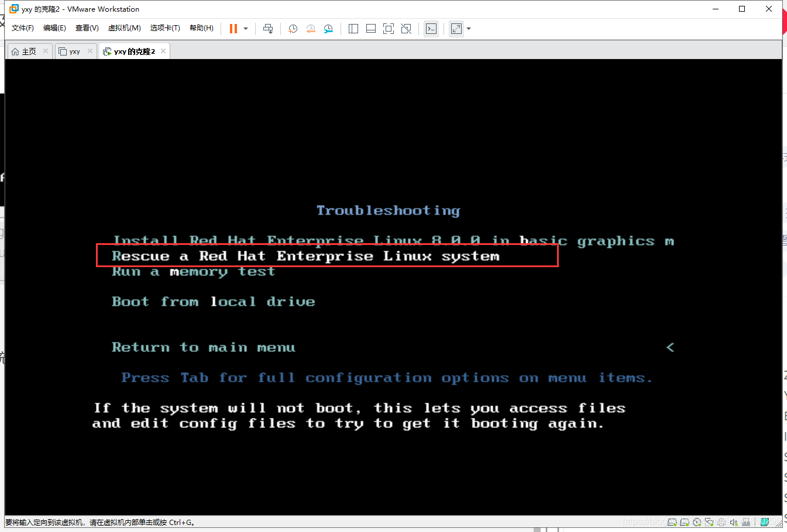787x532 pixels.
Task: Toggle the thumbnail bar layout icon
Action: tap(371, 29)
